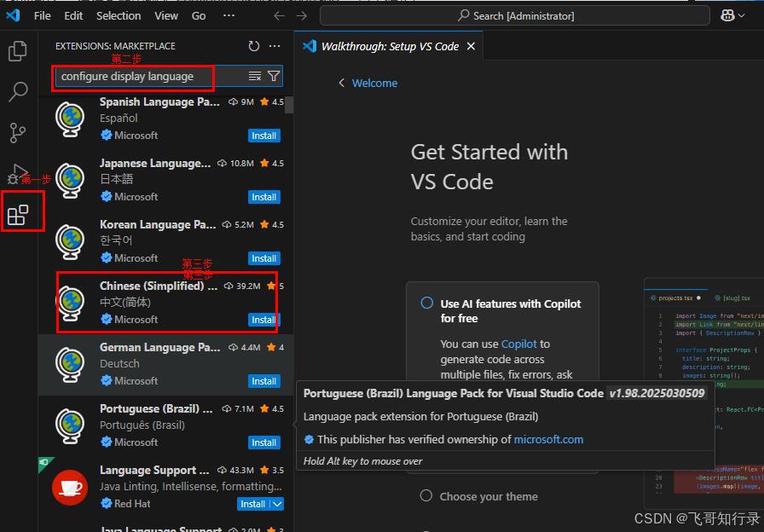This screenshot has height=532, width=764.
Task: Click the Chinese (Simplified) globe icon
Action: 70,304
